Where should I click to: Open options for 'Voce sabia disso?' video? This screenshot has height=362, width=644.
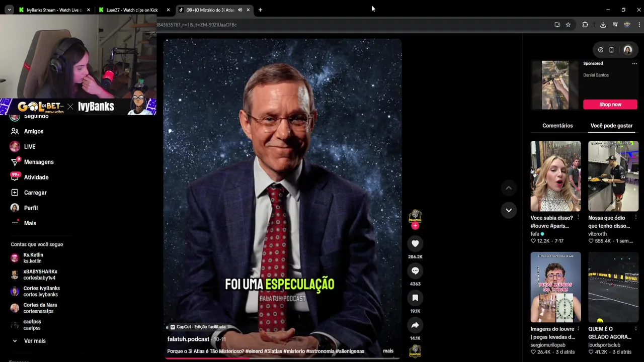click(x=578, y=218)
